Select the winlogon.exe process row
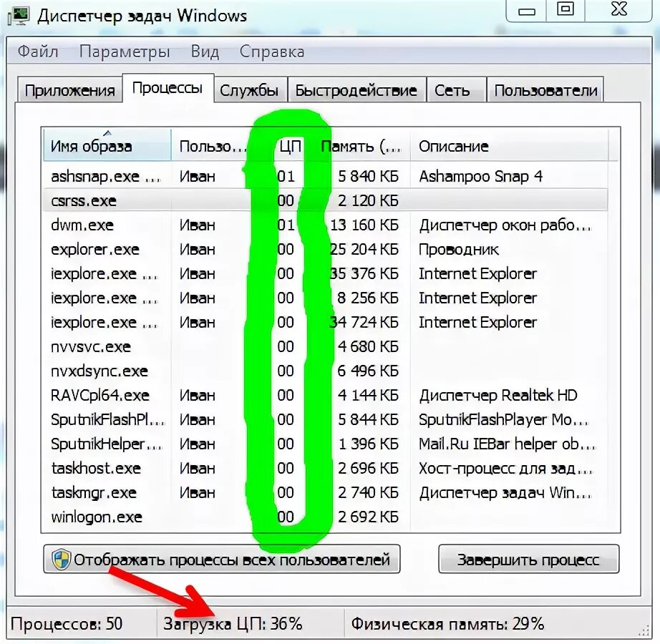The width and height of the screenshot is (660, 644). [325, 517]
